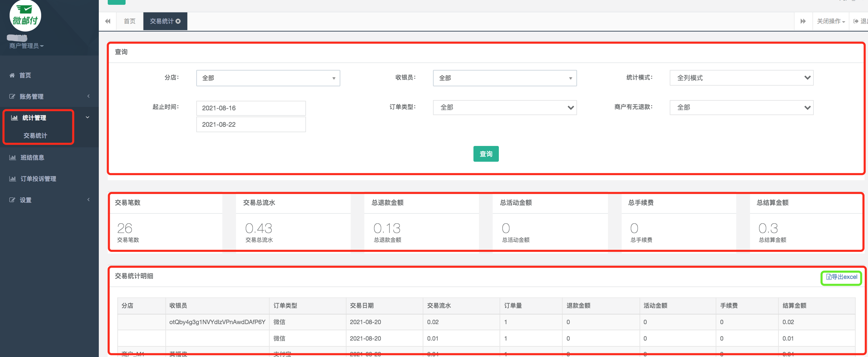Click the 总结算金额 value 0.3
This screenshot has width=868, height=357.
[768, 228]
